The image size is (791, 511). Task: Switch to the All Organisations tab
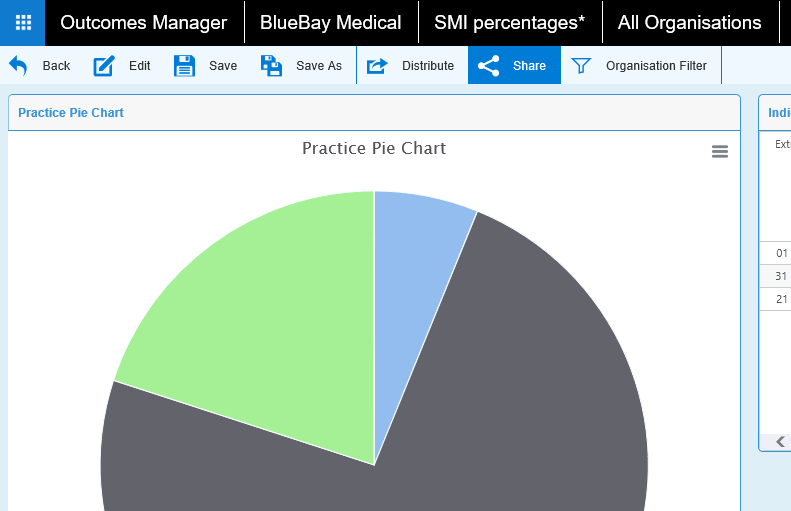[x=690, y=22]
